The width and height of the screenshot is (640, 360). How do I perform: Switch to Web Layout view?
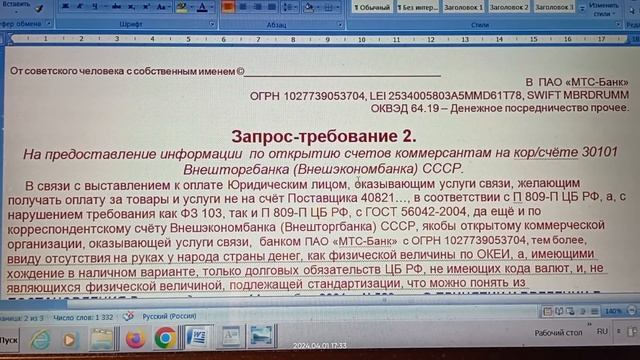(571, 311)
